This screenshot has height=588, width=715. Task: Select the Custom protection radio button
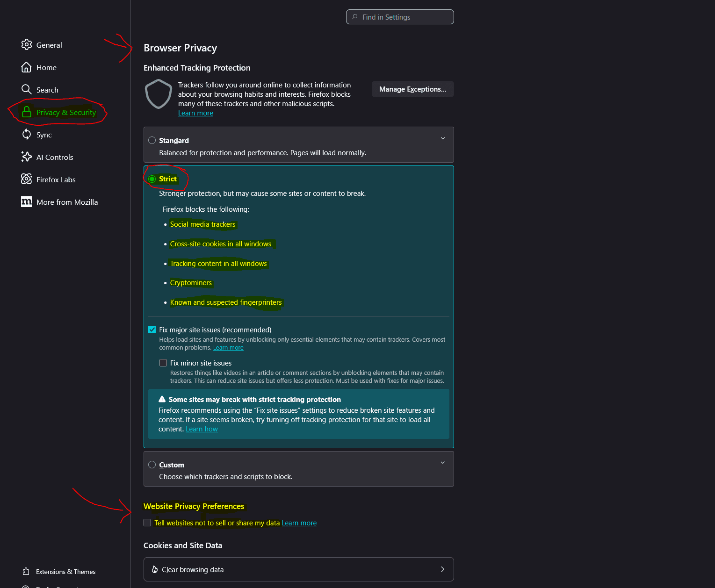[152, 465]
